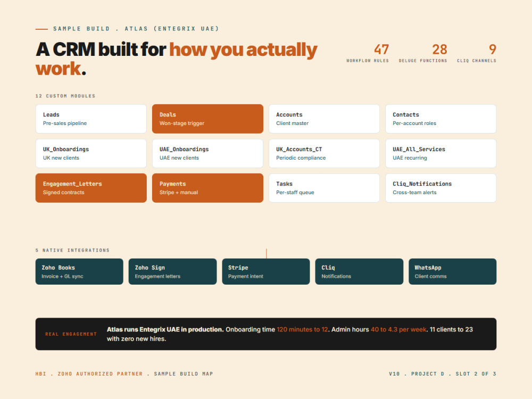Click the UAE_All_Services card
The image size is (532, 399).
point(440,153)
